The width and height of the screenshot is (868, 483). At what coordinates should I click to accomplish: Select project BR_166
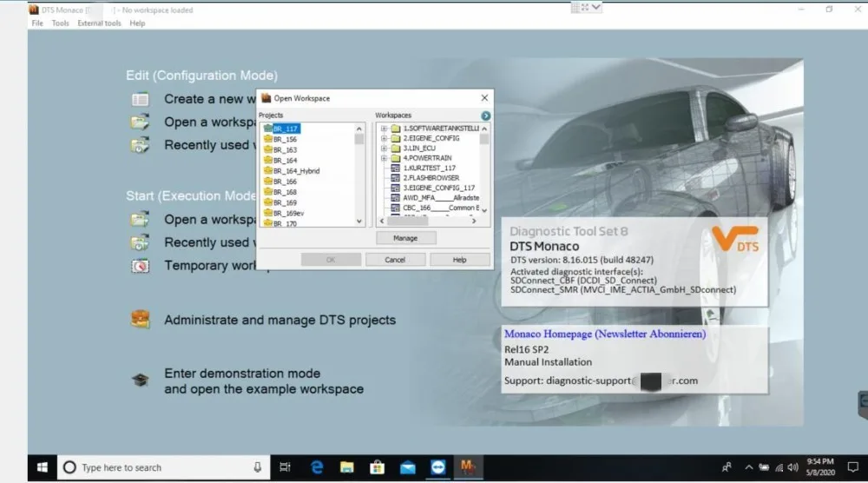[x=285, y=181]
